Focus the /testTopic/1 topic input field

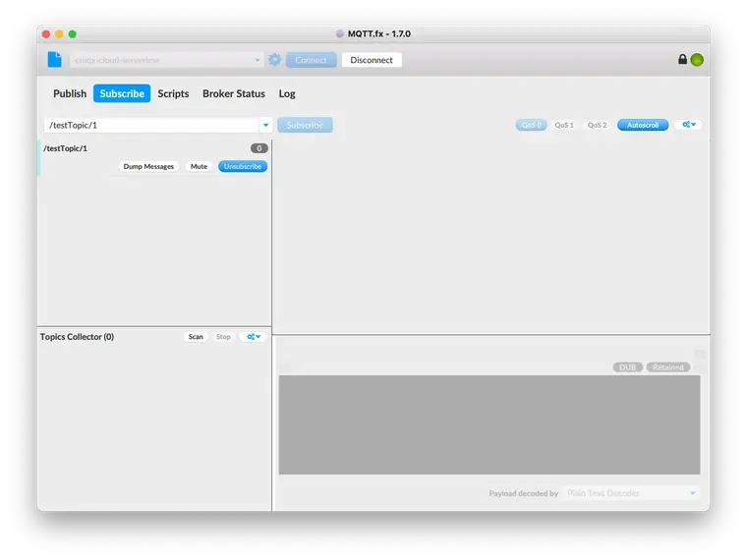point(152,125)
